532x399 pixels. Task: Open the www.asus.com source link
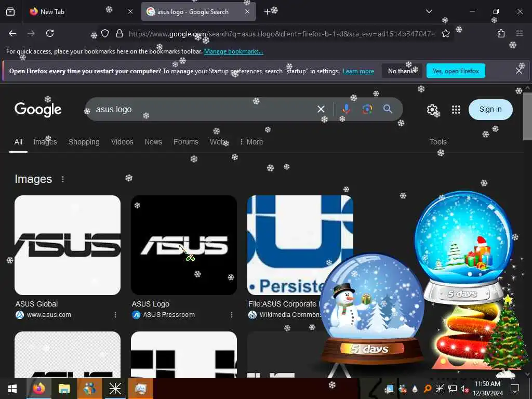(49, 315)
